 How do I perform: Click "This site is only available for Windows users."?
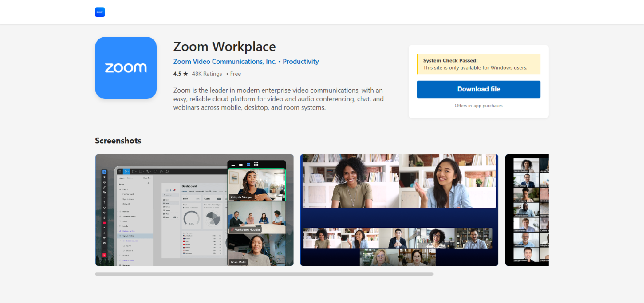tap(475, 68)
